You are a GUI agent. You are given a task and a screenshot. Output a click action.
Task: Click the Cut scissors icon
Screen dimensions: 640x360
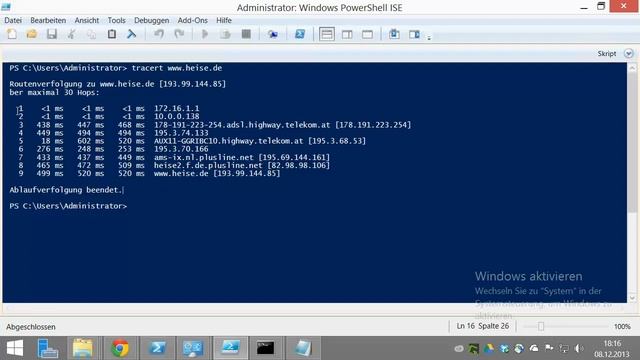click(71, 34)
